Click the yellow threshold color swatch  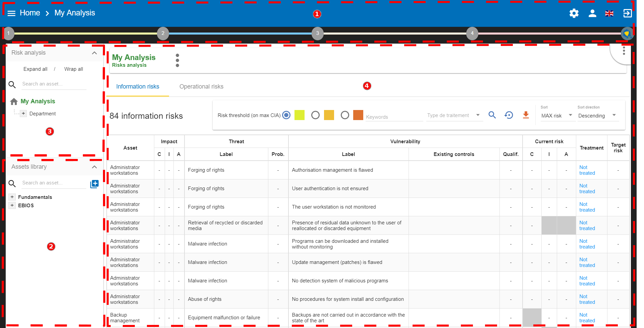coord(299,115)
